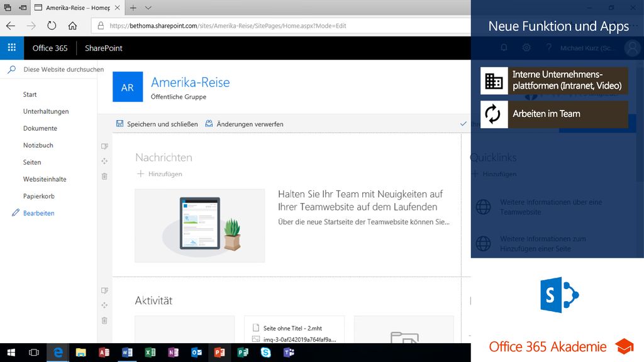Open Dokumente in the left navigation
The height and width of the screenshot is (362, 644).
(x=40, y=128)
